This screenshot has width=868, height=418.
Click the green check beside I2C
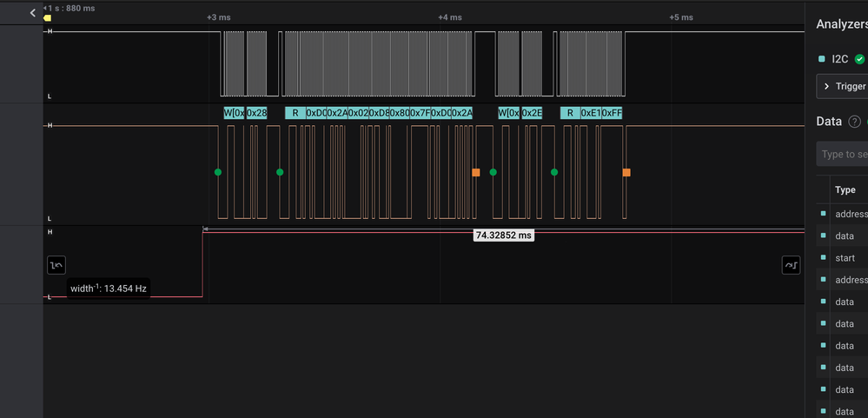click(x=859, y=59)
